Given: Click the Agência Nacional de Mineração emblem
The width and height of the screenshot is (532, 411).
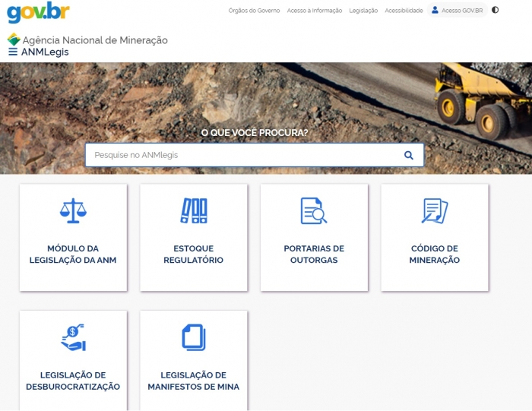Looking at the screenshot, I should [x=14, y=40].
